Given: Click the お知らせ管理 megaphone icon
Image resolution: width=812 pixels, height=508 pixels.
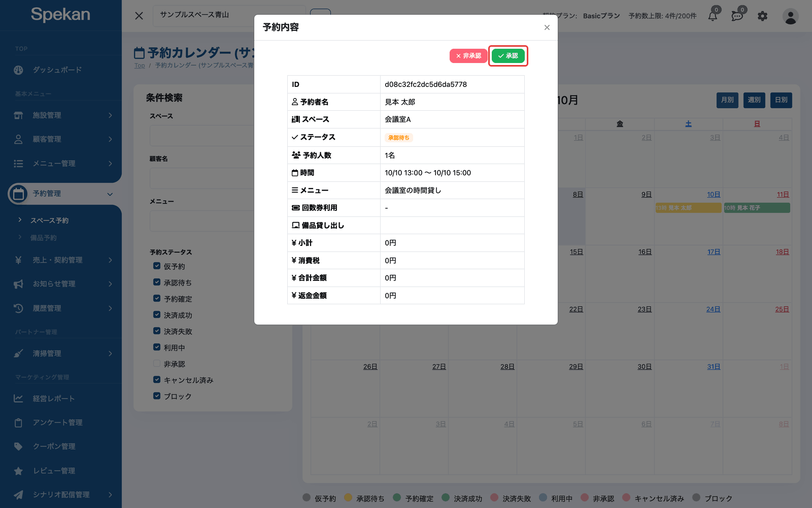Looking at the screenshot, I should point(18,284).
